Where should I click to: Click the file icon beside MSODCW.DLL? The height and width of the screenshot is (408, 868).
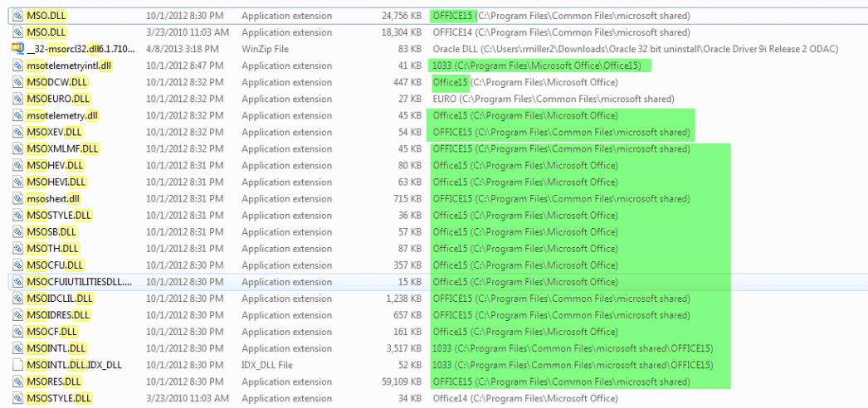tap(17, 82)
